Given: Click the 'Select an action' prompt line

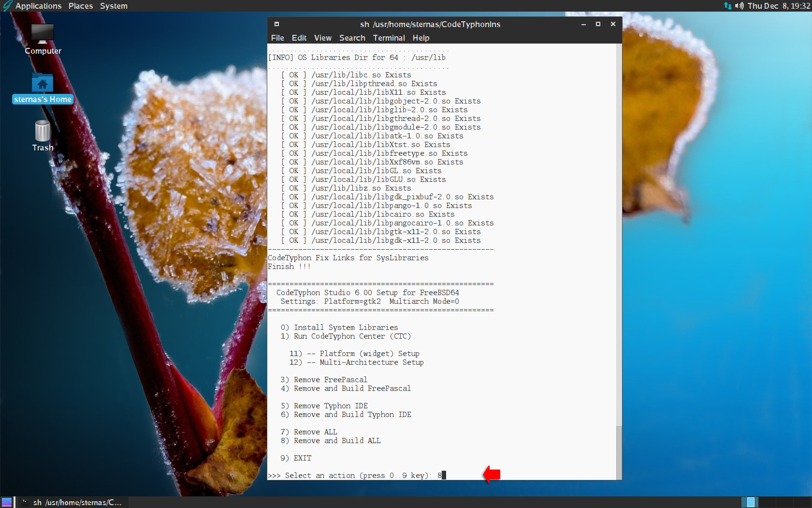Looking at the screenshot, I should [357, 476].
